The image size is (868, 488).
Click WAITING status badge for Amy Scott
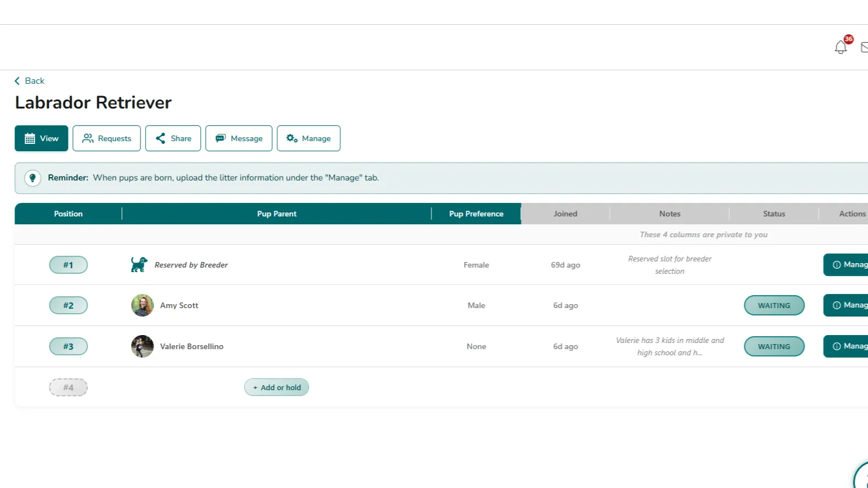coord(774,305)
